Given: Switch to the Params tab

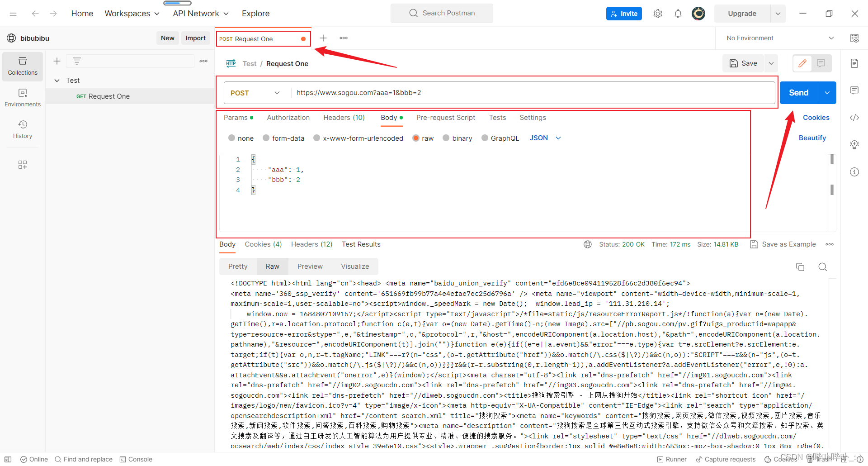Looking at the screenshot, I should (238, 118).
